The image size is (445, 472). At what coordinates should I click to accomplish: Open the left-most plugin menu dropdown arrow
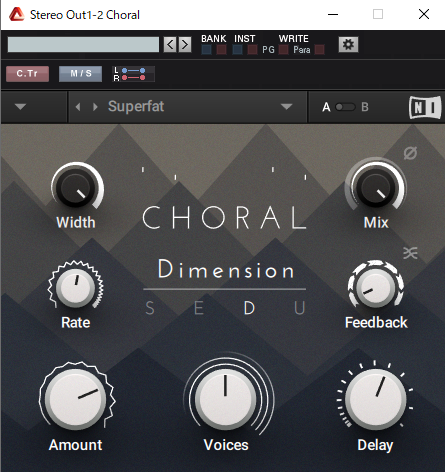[20, 107]
